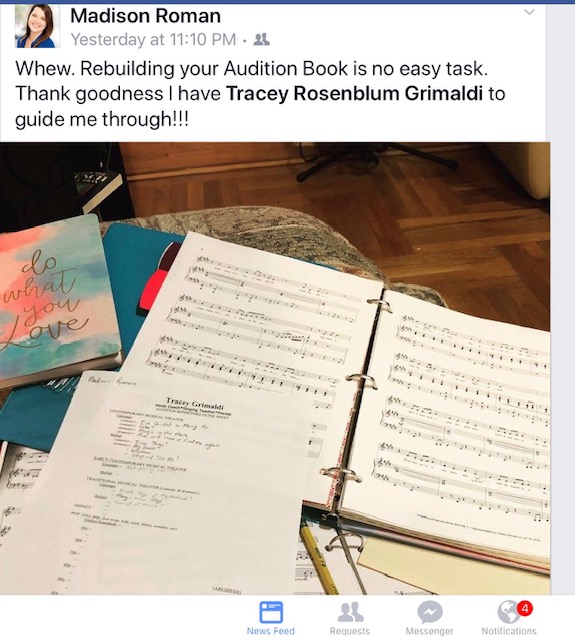
Task: Click the News Feed icon
Action: pyautogui.click(x=271, y=612)
